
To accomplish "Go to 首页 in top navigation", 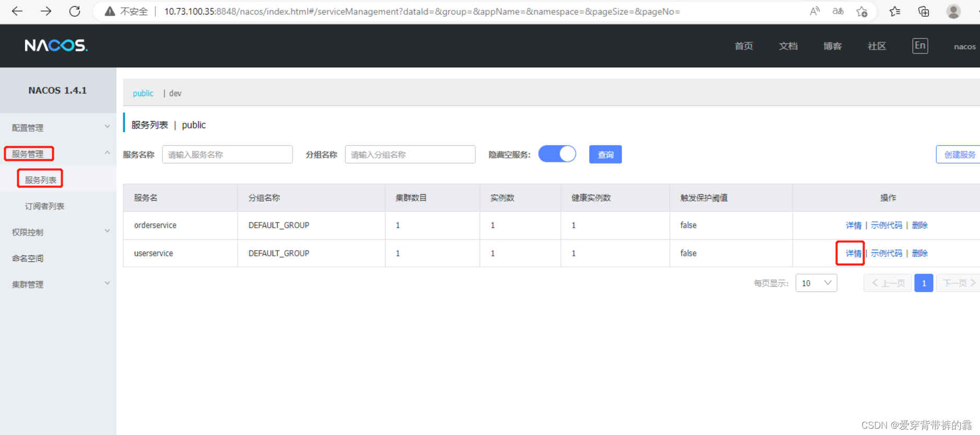I will 744,46.
